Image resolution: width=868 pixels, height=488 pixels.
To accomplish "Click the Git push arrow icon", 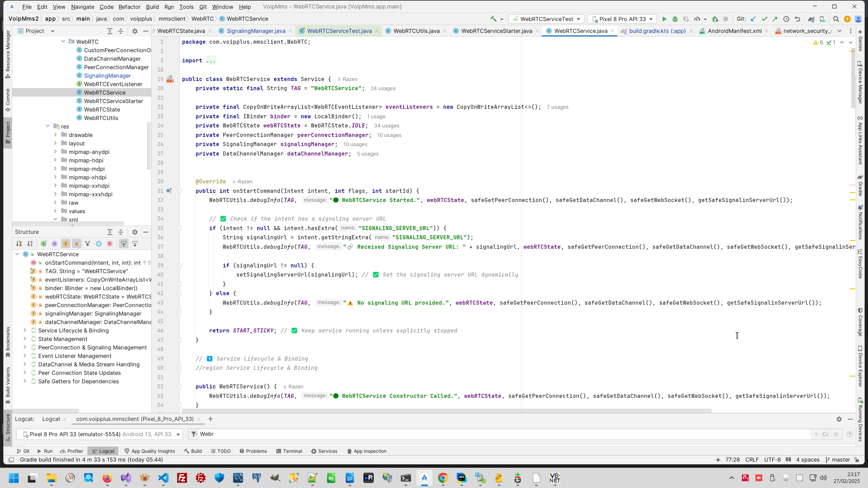I will pos(775,19).
